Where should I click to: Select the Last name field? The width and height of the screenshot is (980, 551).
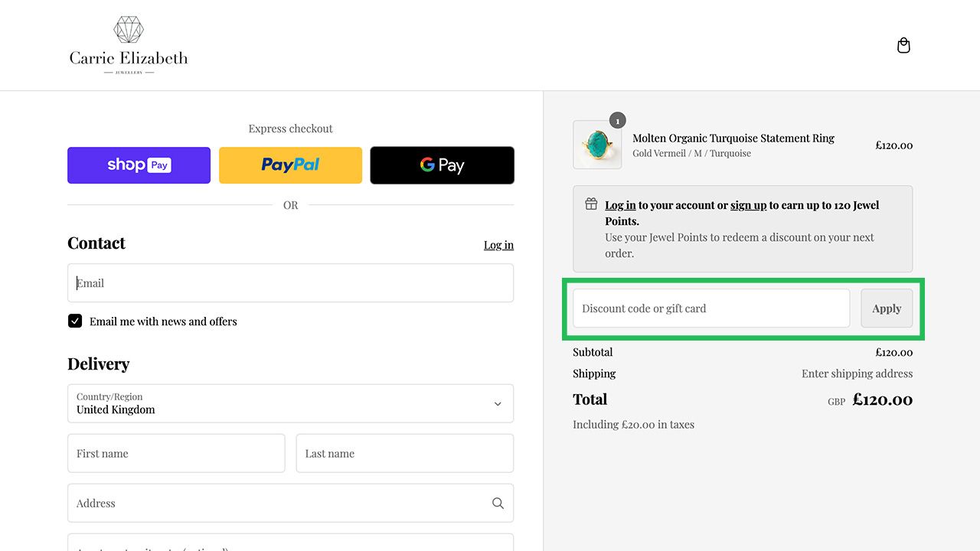pos(404,454)
